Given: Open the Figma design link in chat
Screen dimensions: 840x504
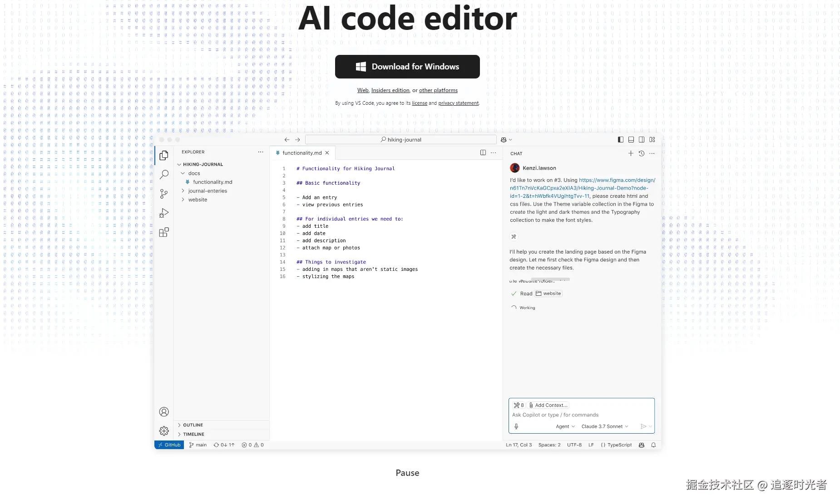Looking at the screenshot, I should (x=583, y=188).
